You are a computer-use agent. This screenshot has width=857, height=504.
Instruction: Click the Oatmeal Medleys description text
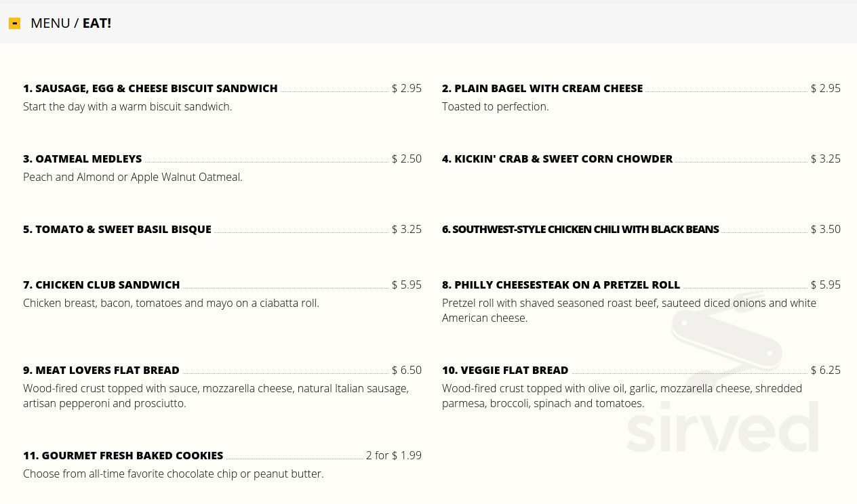click(133, 177)
